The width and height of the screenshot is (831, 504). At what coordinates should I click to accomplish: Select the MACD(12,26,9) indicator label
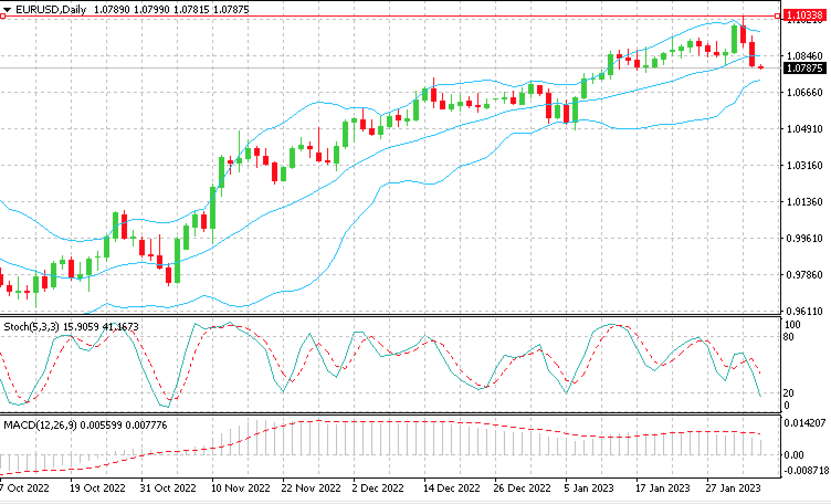(40, 425)
